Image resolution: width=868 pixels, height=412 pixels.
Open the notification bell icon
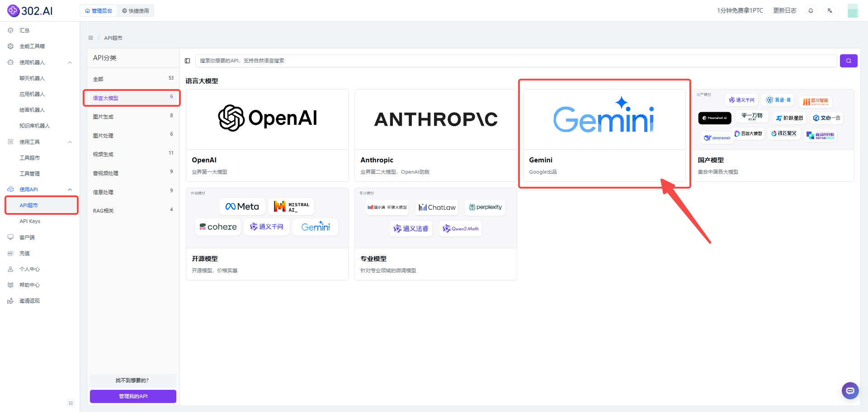coord(811,11)
